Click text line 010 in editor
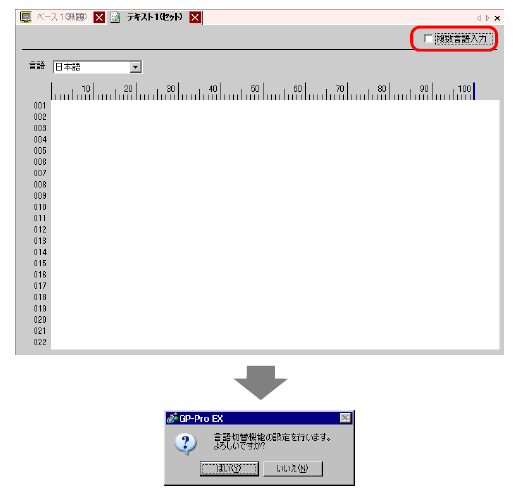 click(x=275, y=207)
